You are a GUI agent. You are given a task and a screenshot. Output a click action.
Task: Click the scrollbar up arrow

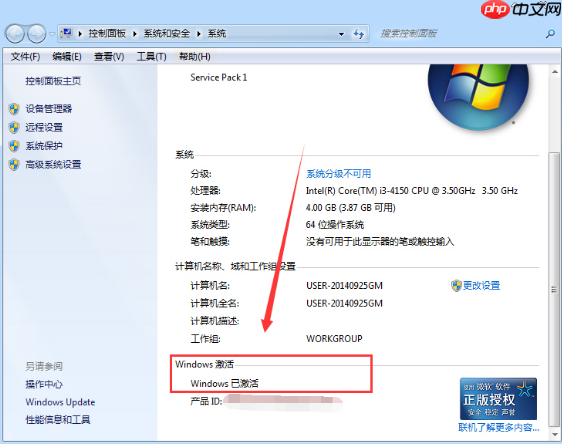click(554, 72)
